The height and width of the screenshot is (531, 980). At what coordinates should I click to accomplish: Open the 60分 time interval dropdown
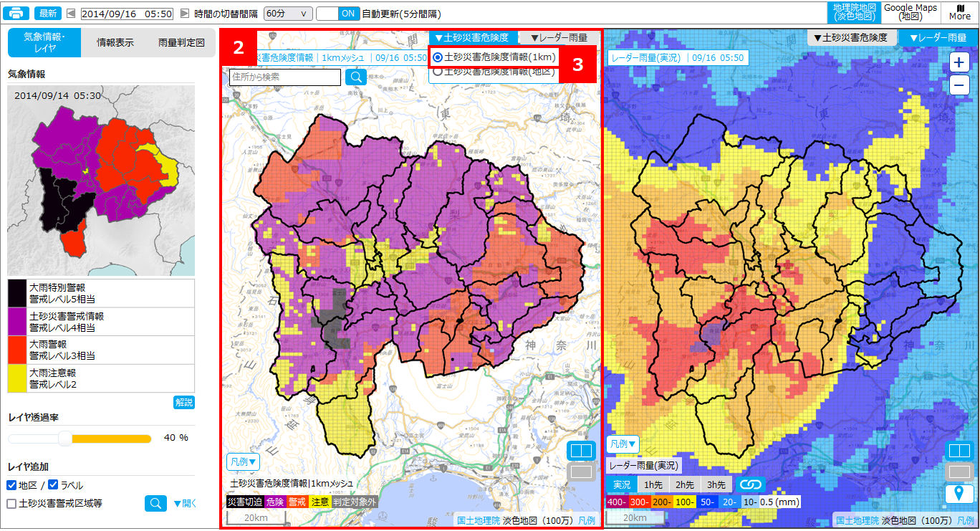tap(288, 14)
